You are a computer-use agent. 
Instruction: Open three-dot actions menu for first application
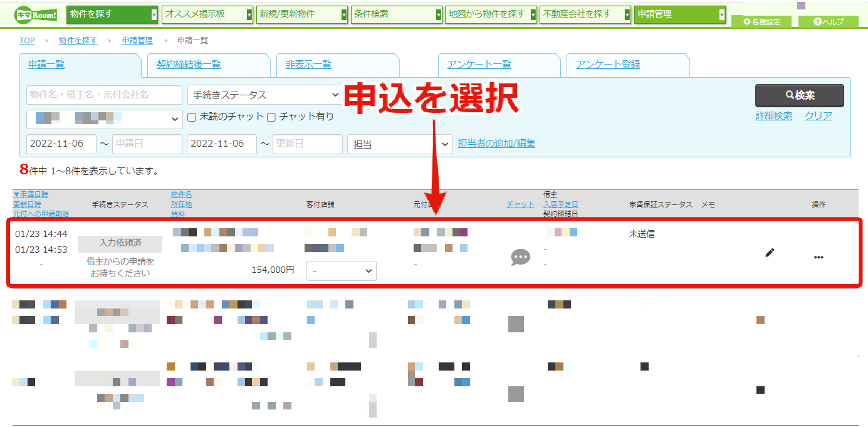(x=818, y=257)
